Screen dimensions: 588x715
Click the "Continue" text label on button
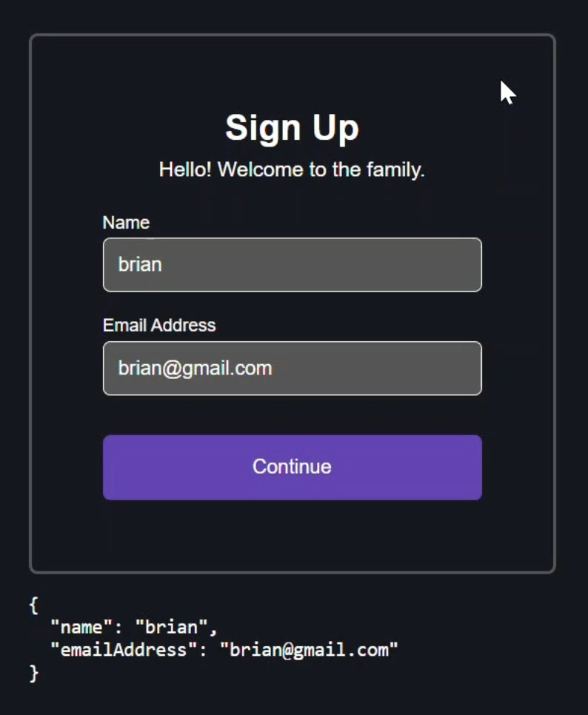coord(292,467)
